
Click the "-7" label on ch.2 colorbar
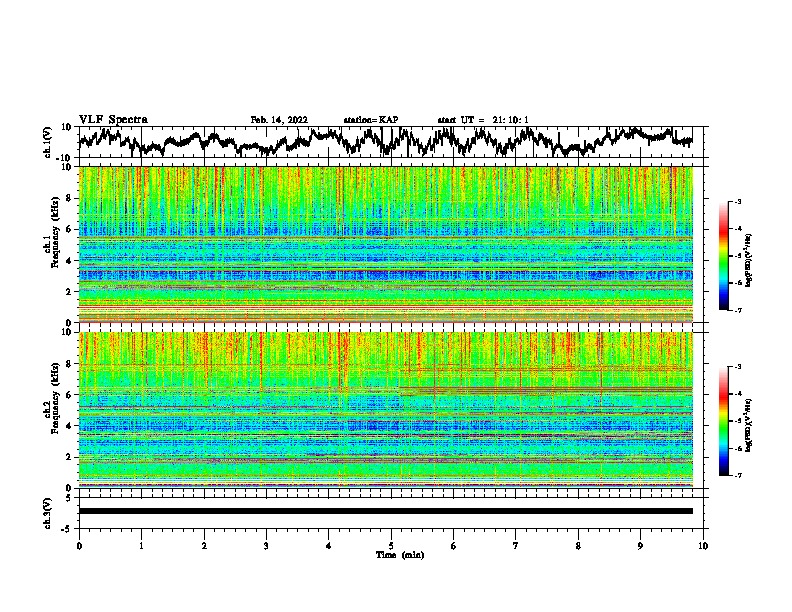(737, 475)
